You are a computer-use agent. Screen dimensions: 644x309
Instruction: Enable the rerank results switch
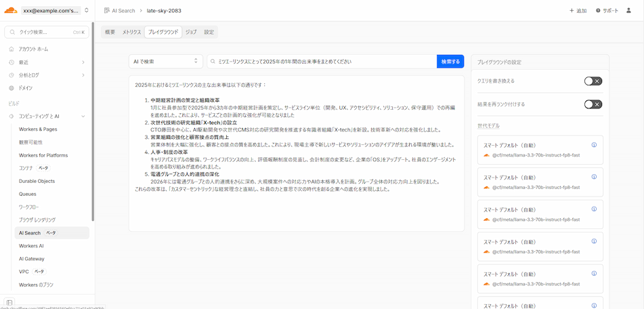(x=593, y=104)
